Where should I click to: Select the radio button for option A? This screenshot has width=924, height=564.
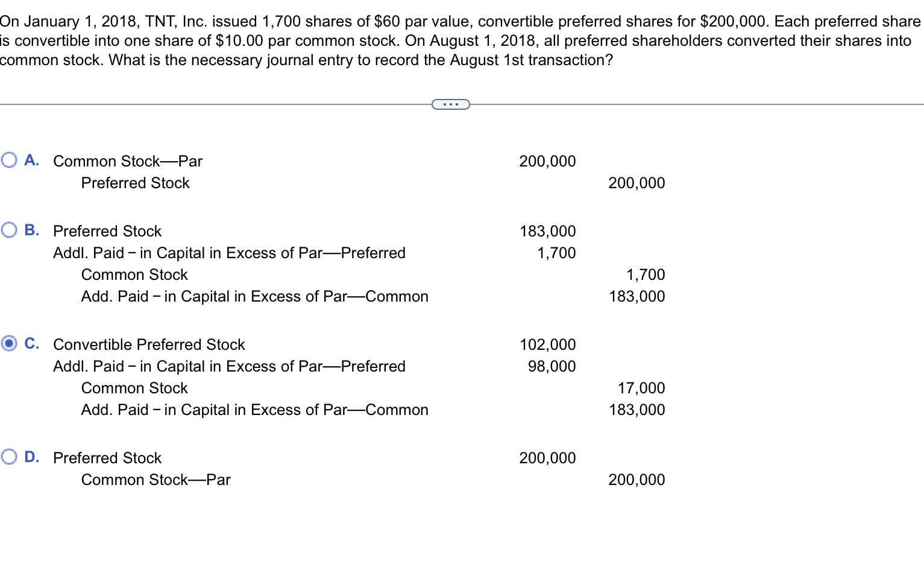tap(8, 159)
